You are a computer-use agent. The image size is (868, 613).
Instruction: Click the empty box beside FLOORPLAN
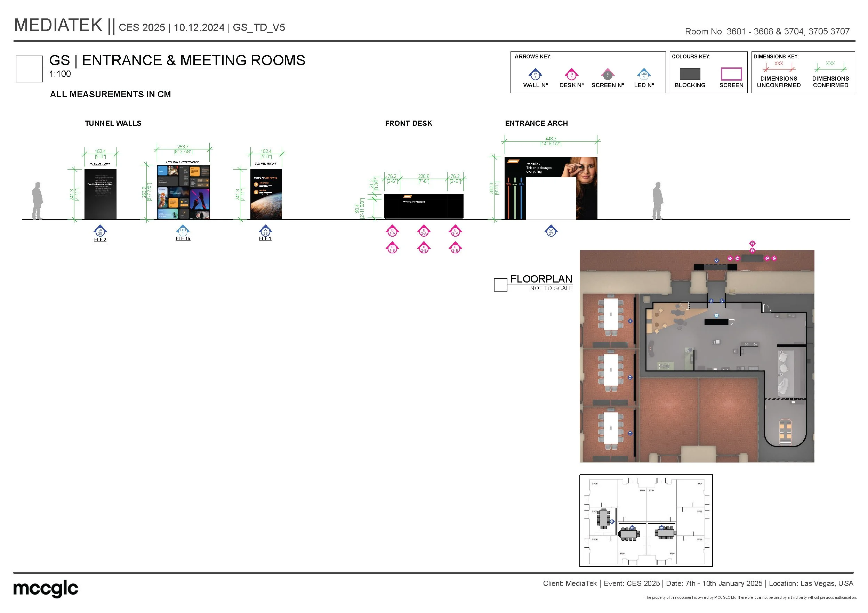[500, 285]
